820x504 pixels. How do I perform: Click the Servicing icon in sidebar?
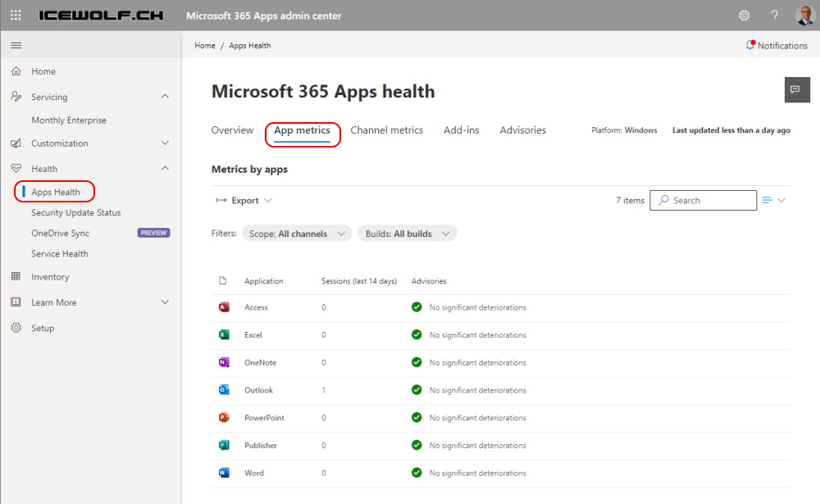point(16,96)
